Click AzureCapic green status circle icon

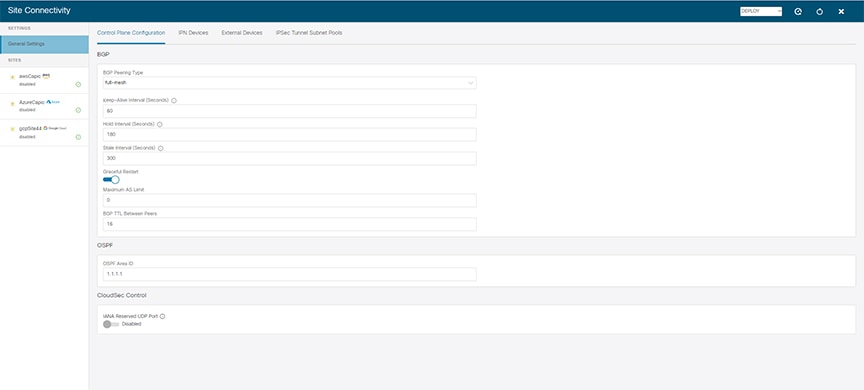(78, 110)
